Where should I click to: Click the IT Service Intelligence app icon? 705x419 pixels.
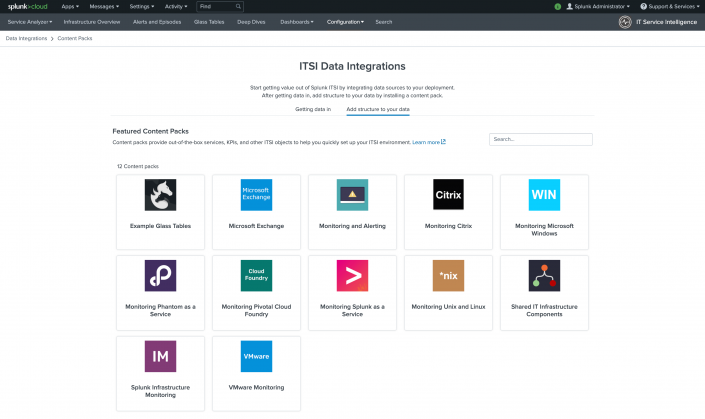[x=625, y=22]
